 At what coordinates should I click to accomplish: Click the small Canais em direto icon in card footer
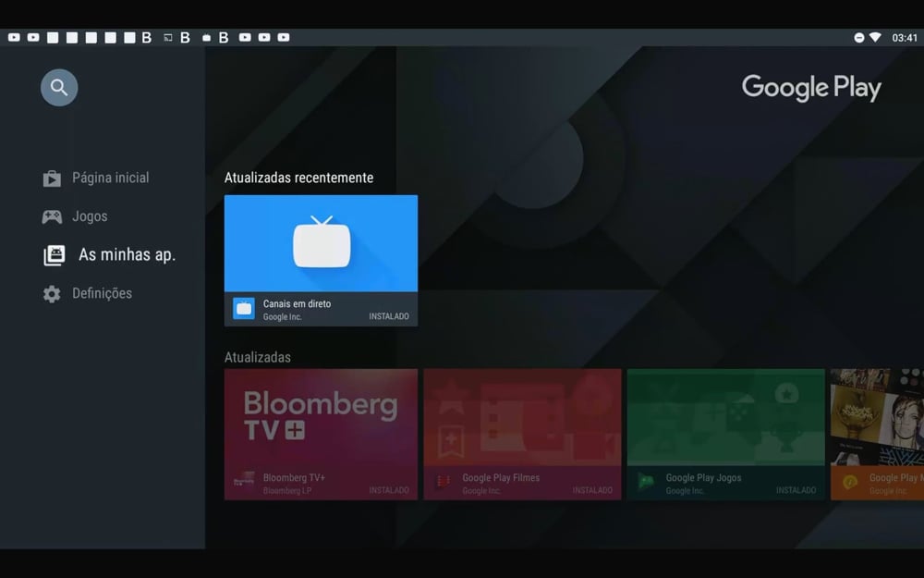pyautogui.click(x=244, y=309)
